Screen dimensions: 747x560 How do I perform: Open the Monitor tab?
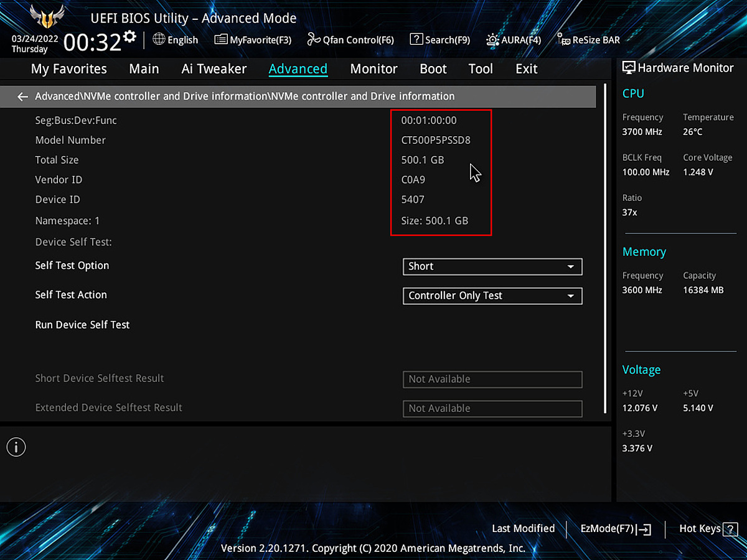click(374, 69)
